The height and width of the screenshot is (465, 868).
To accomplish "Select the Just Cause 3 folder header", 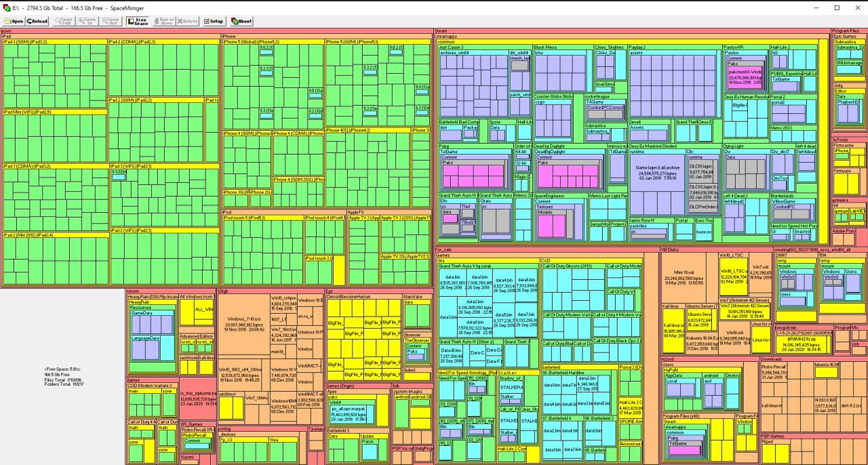I will 485,47.
